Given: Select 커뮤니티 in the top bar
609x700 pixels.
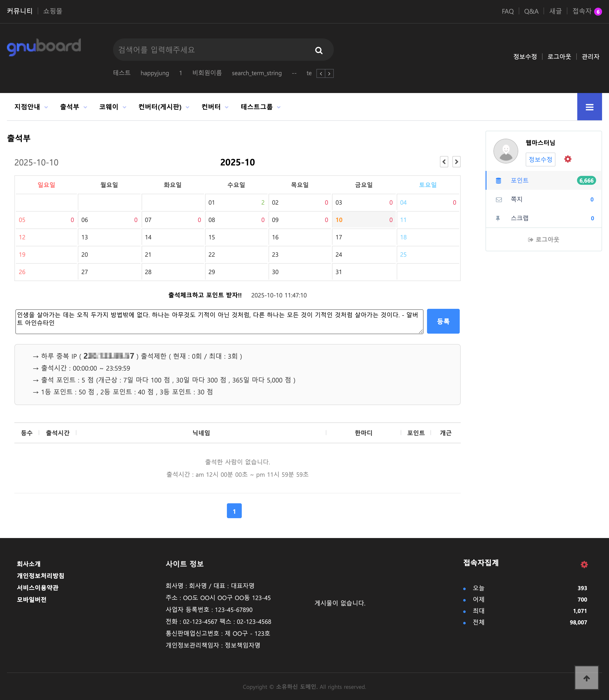Looking at the screenshot, I should click(19, 11).
